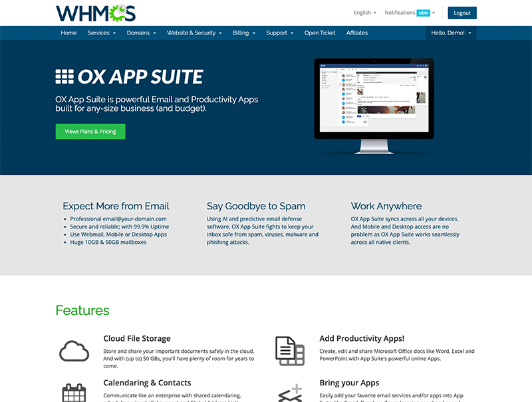Click Huge 10GB & 50GB mailboxes bullet

(108, 243)
